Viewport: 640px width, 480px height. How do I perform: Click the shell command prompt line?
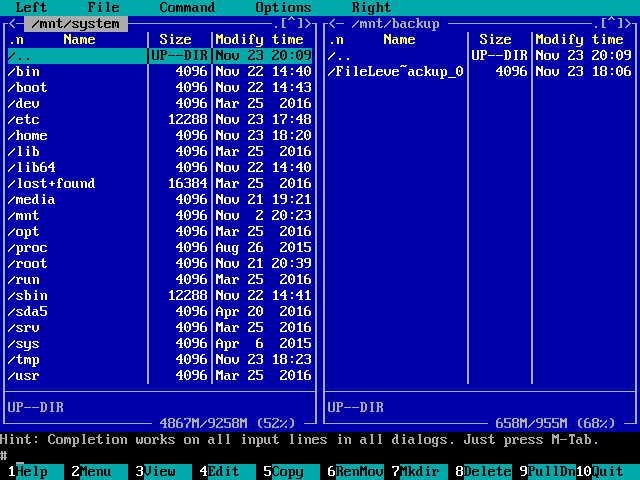coord(320,456)
